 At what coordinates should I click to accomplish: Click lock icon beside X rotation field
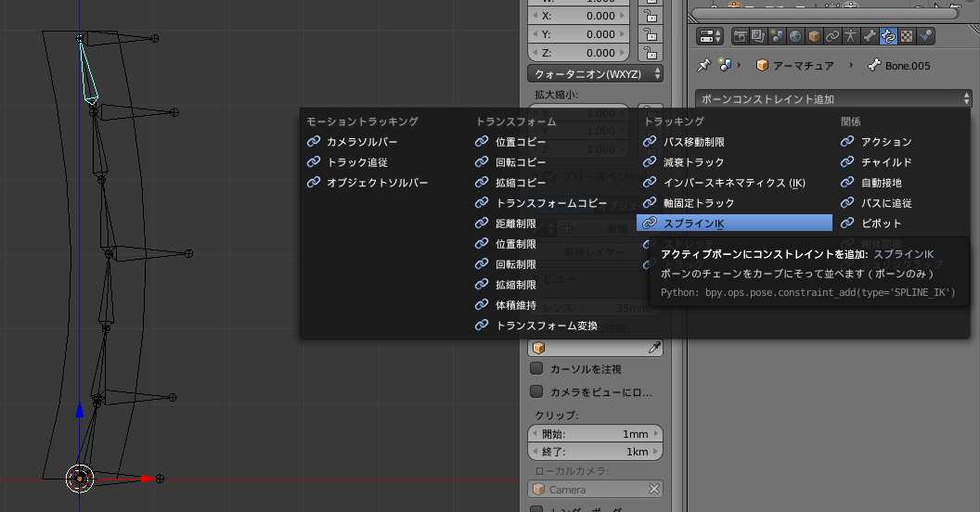651,16
